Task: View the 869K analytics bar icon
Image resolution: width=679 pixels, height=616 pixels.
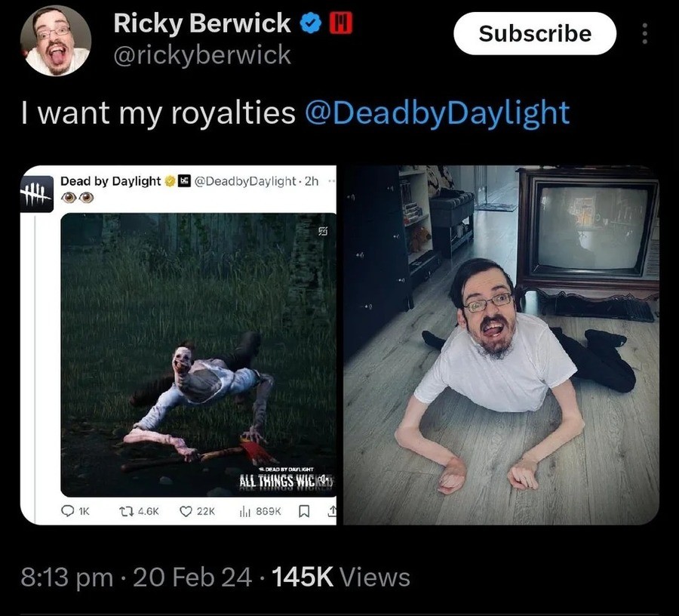Action: 244,512
